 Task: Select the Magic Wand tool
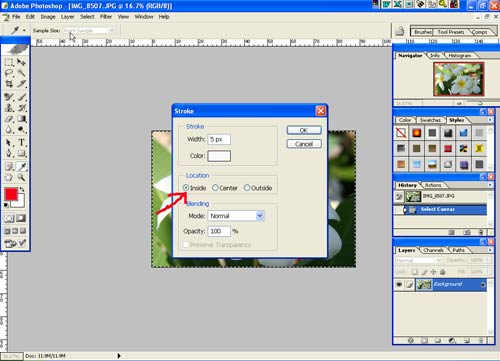pos(21,73)
